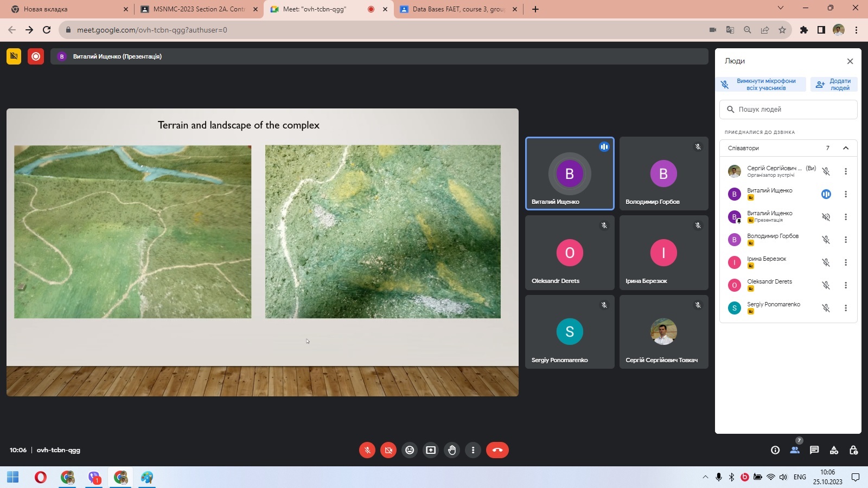
Task: Click the Додати людей button
Action: click(834, 85)
